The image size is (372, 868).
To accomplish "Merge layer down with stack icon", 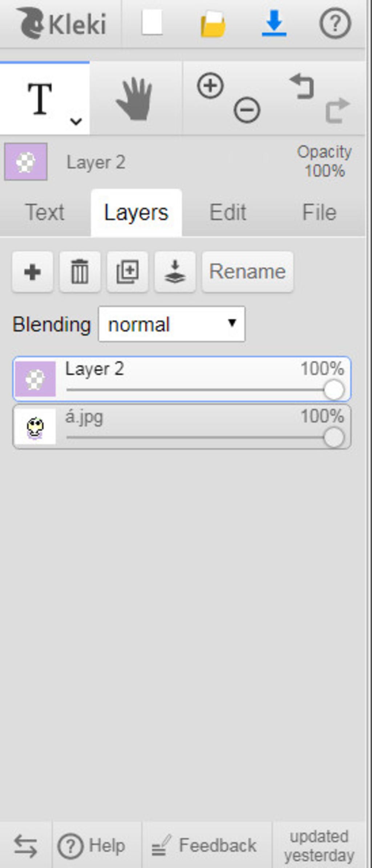I will click(x=175, y=272).
